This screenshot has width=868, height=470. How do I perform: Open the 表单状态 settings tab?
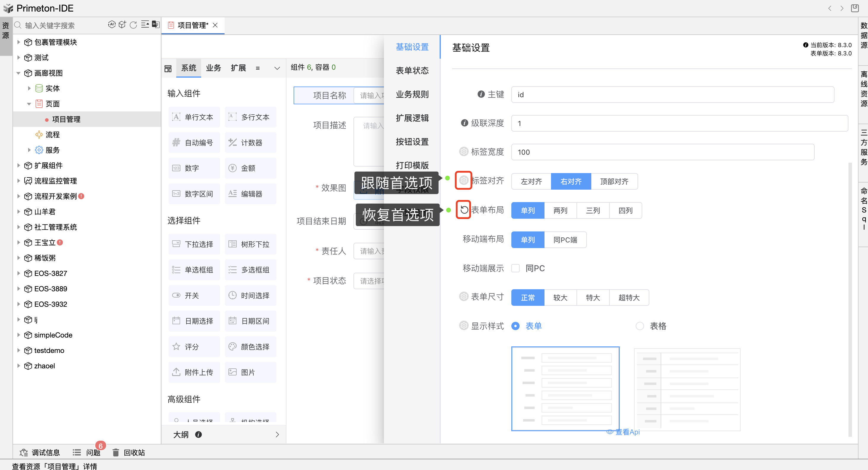[412, 71]
